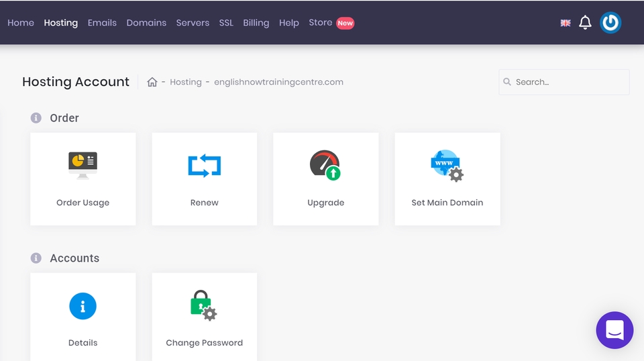The height and width of the screenshot is (361, 644).
Task: Select the Hosting menu item
Action: (61, 23)
